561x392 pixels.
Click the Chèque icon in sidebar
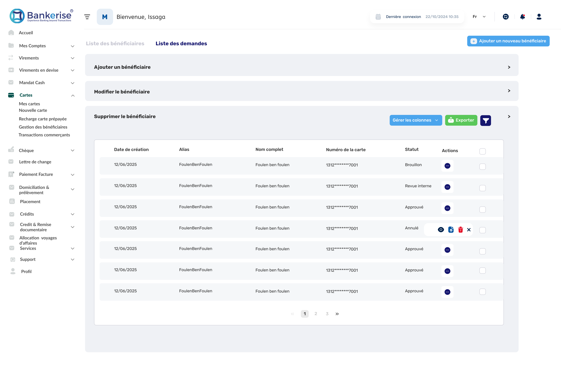pos(11,149)
